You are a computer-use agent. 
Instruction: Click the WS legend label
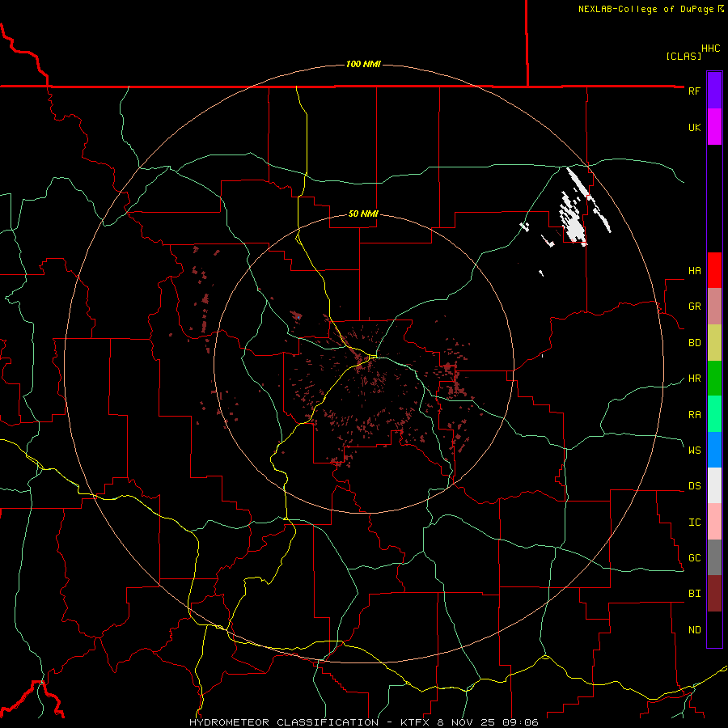click(694, 450)
